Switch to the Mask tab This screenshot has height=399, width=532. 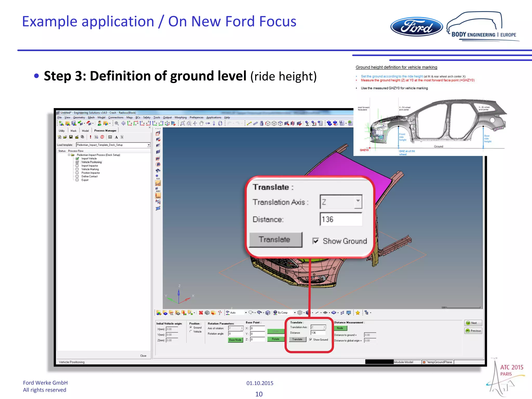[x=74, y=131]
